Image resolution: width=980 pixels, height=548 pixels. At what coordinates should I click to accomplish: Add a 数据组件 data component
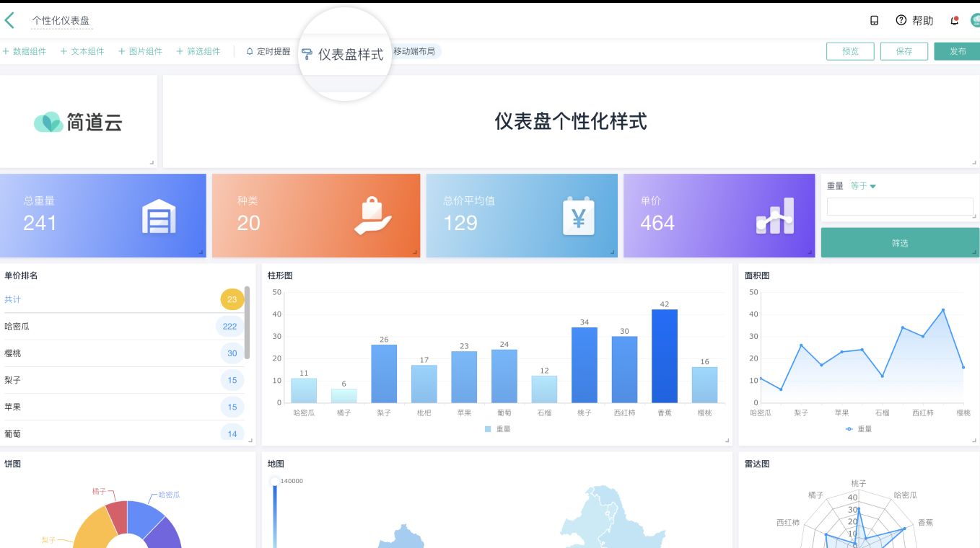pos(25,51)
